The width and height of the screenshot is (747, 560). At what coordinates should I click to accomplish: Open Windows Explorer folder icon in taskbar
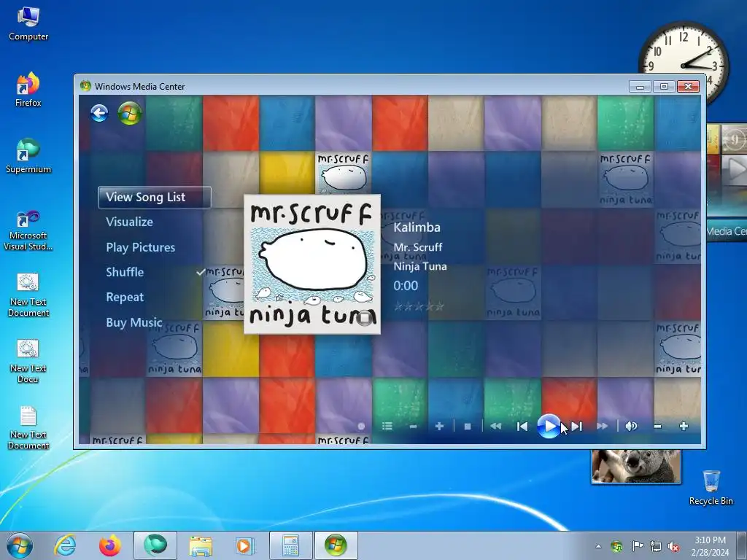tap(201, 545)
